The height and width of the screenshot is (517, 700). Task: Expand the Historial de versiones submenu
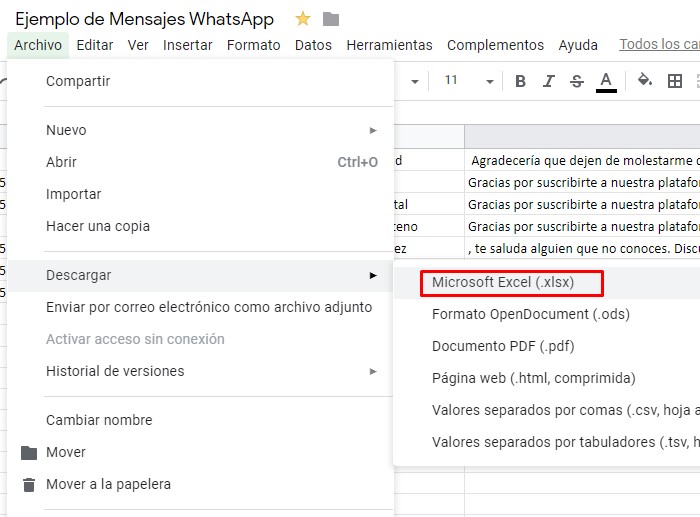coord(373,371)
